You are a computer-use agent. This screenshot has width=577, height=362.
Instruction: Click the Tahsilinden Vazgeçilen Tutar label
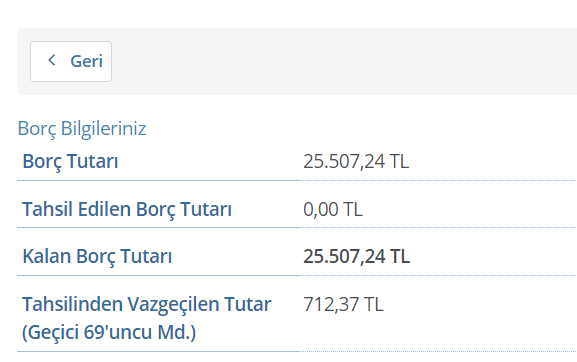[147, 304]
